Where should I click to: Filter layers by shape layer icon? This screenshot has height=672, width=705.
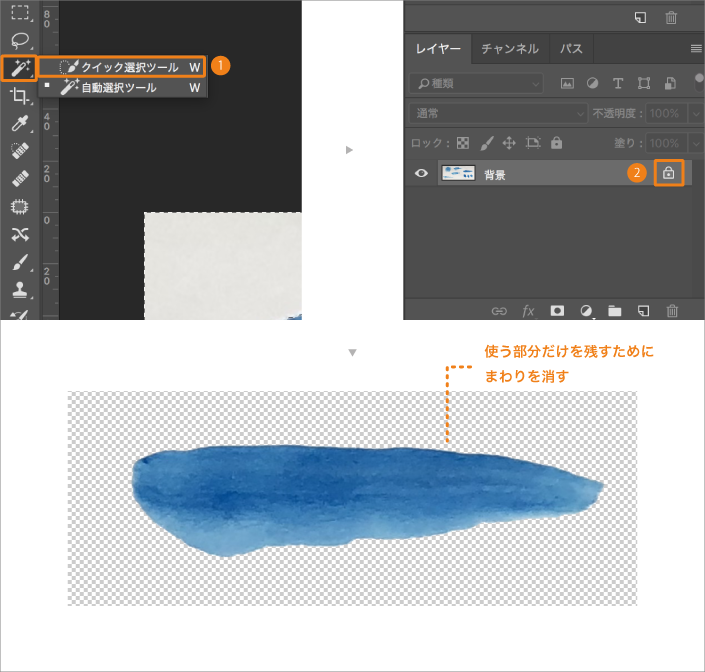[644, 84]
